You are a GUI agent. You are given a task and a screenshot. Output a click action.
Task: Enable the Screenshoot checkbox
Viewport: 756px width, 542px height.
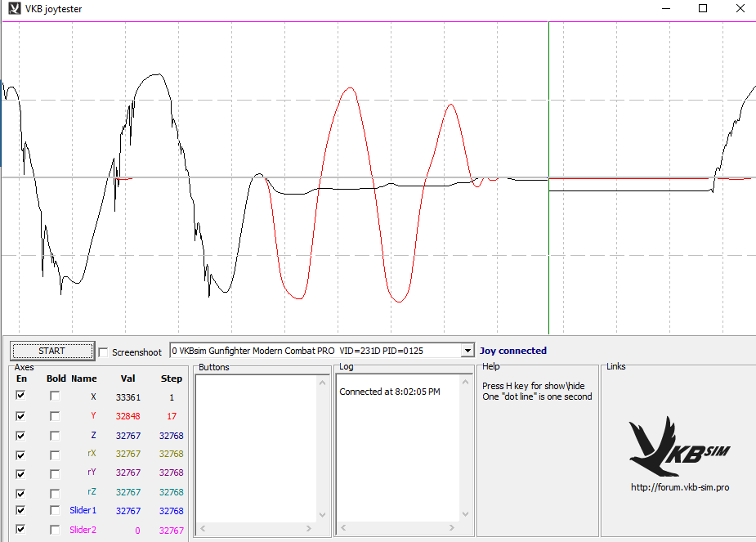[x=103, y=352]
